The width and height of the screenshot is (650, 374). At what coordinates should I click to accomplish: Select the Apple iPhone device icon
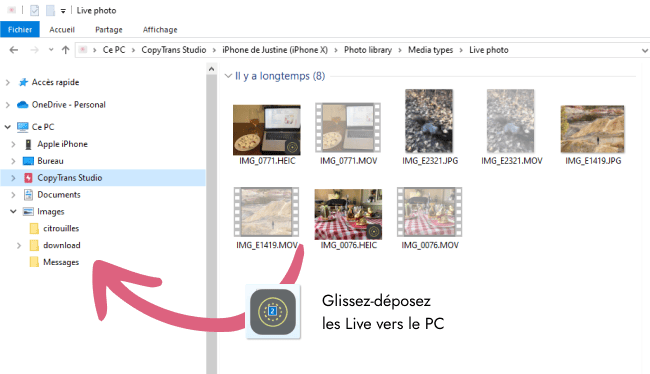coord(28,144)
